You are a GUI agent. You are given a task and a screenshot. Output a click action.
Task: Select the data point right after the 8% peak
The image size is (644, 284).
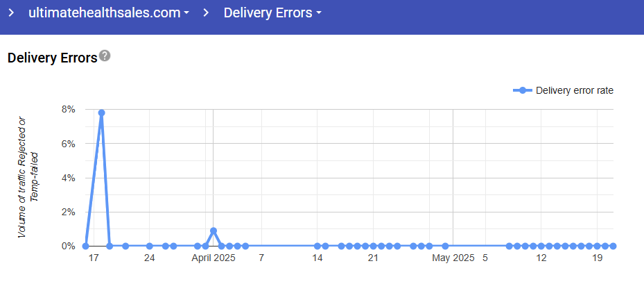(110, 246)
